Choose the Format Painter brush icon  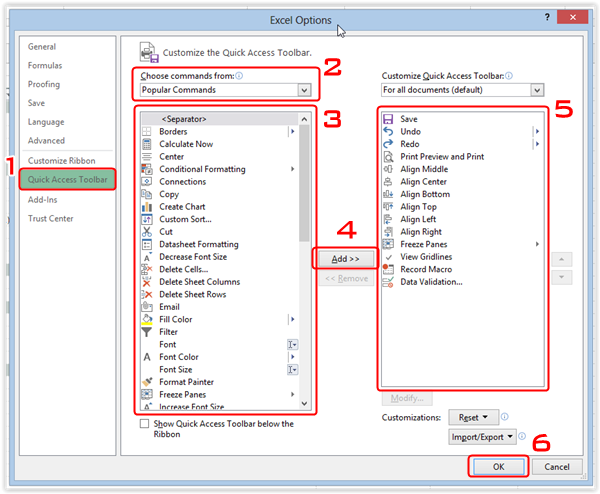point(147,382)
